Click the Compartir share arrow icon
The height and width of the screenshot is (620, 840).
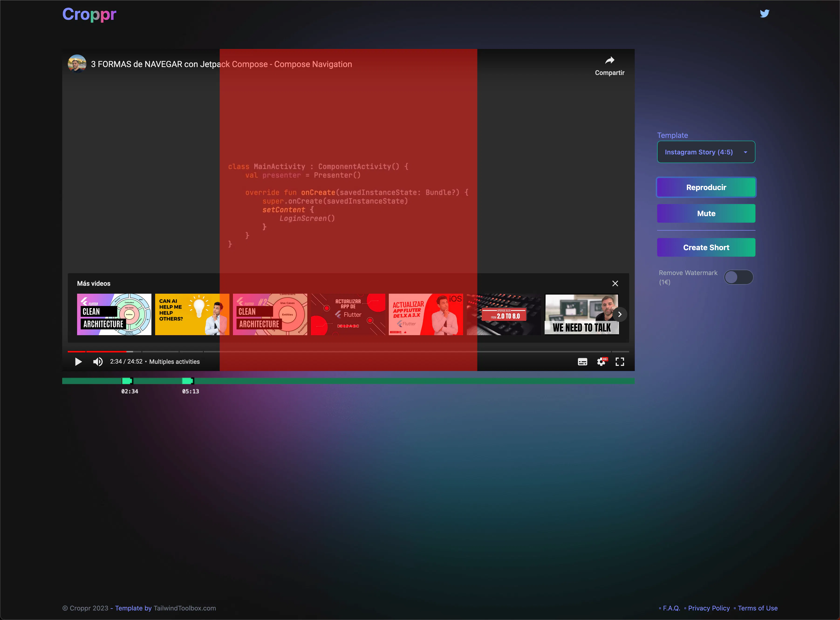click(610, 60)
